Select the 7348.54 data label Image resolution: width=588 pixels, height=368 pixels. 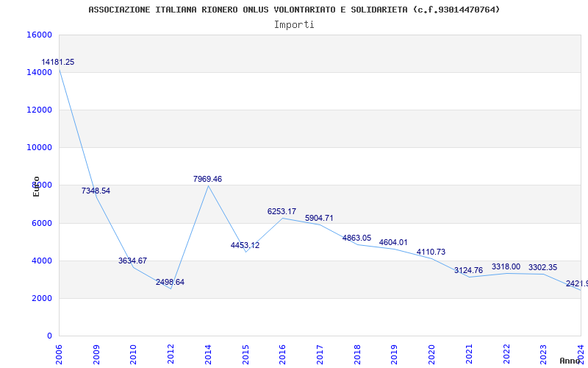(96, 191)
